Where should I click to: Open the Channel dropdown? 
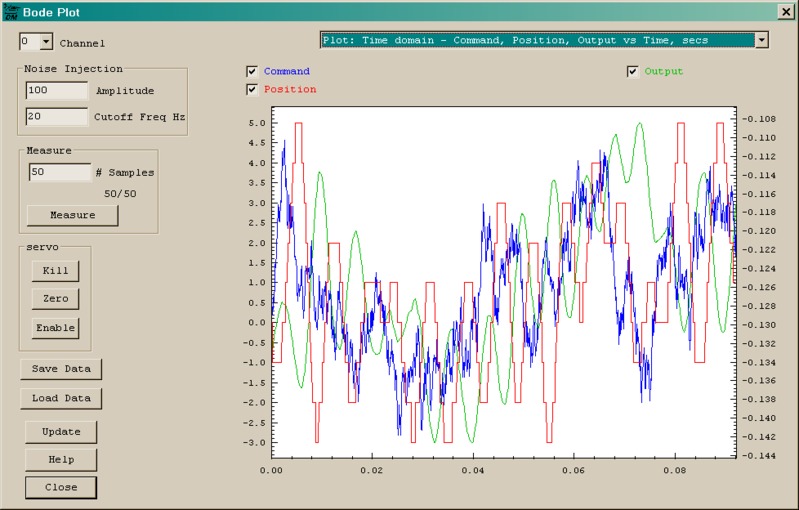coord(46,42)
